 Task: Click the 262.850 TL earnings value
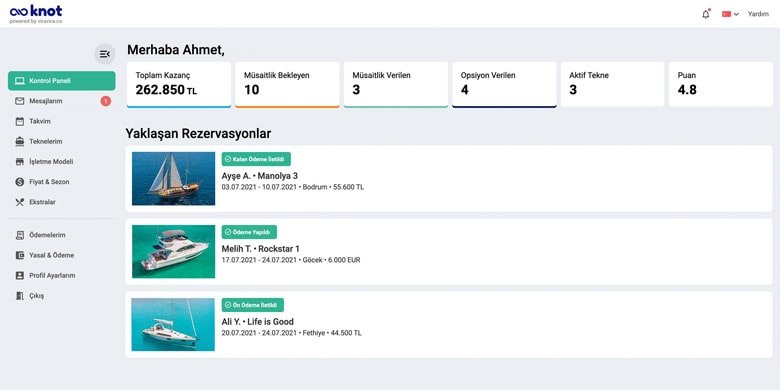[166, 90]
